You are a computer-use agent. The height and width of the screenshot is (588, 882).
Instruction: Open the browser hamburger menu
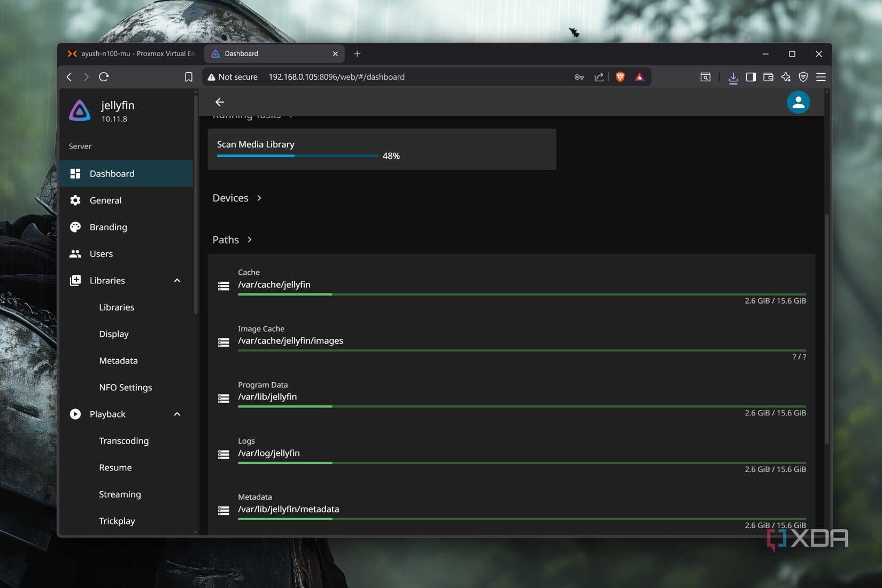821,77
